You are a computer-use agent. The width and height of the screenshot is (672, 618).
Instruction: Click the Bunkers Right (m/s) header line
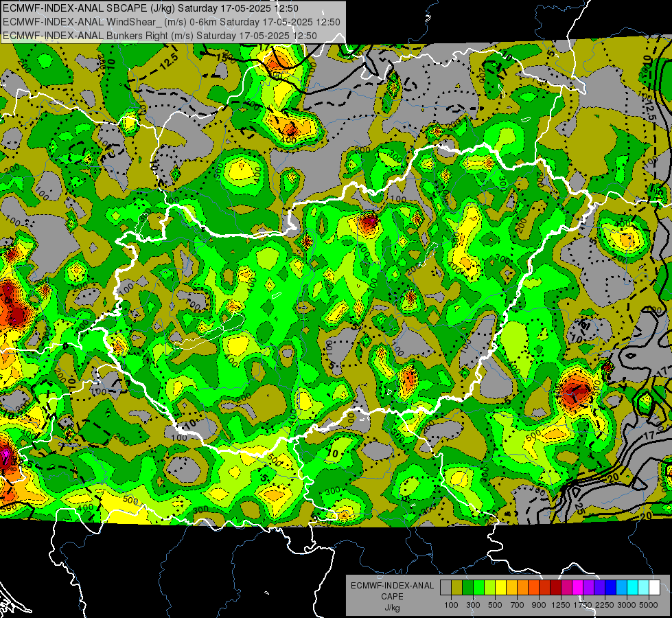[160, 36]
